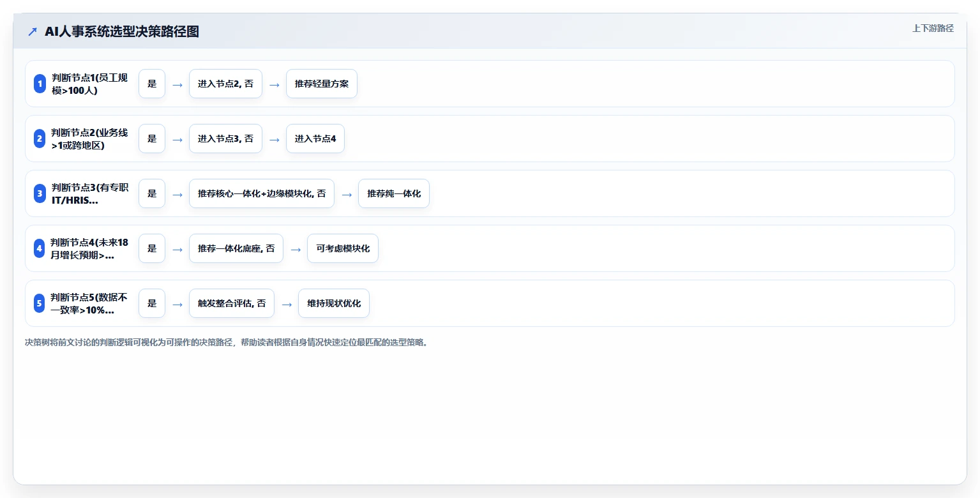Click 推荐纯一体化 box

394,193
